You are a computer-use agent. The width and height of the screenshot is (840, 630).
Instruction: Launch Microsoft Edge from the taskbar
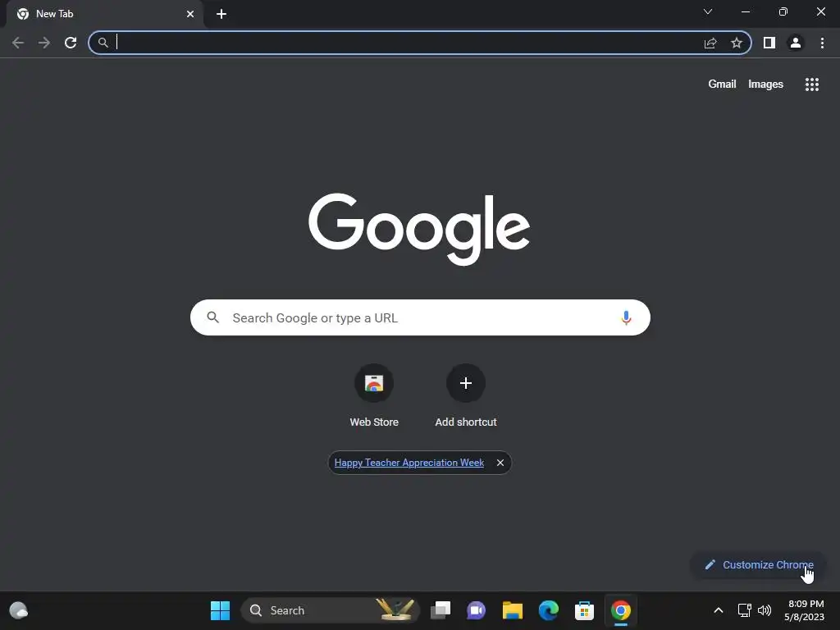pos(549,610)
